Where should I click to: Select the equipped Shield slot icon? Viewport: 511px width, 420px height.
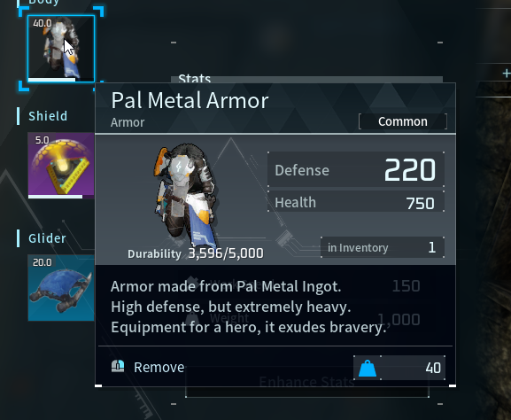(61, 166)
